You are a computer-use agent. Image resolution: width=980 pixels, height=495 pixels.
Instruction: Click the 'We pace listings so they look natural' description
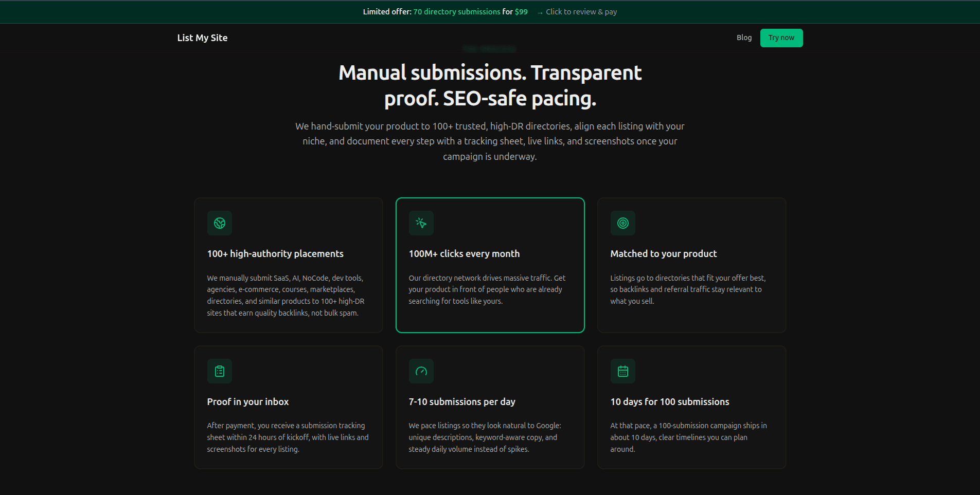click(x=485, y=437)
